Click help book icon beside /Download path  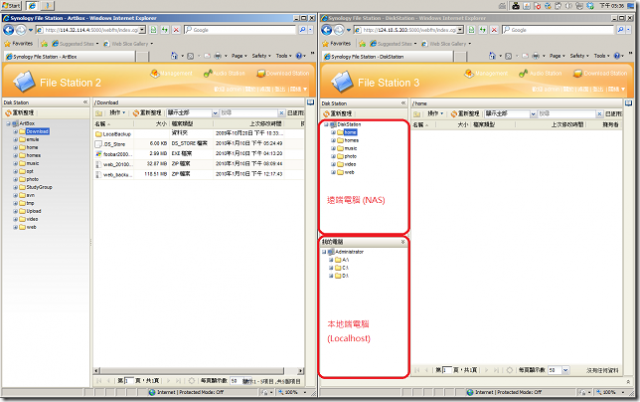310,102
